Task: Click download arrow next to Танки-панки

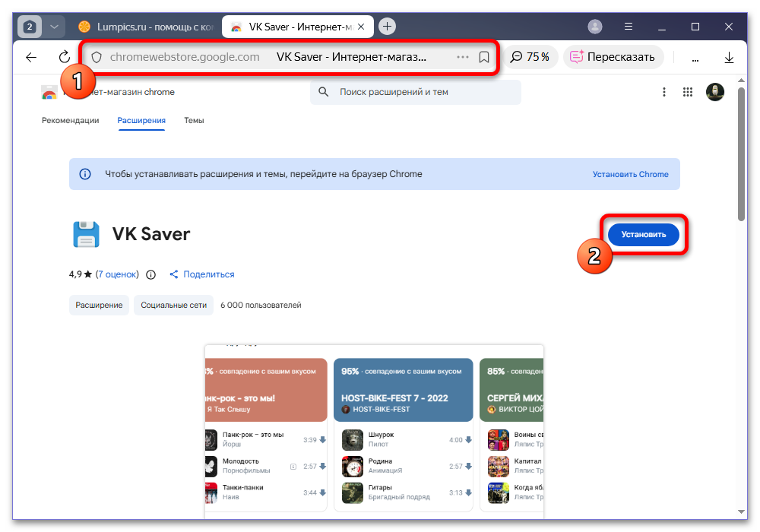Action: tap(323, 492)
